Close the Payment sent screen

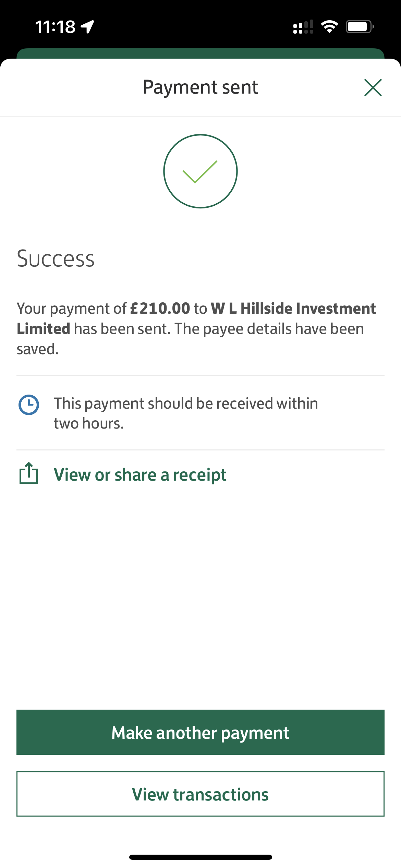pyautogui.click(x=373, y=88)
